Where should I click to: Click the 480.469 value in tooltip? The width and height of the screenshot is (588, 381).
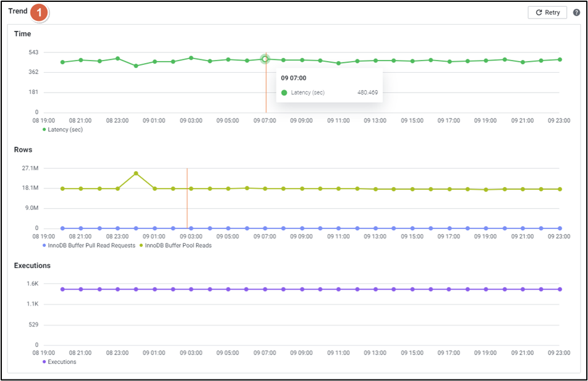pyautogui.click(x=367, y=93)
